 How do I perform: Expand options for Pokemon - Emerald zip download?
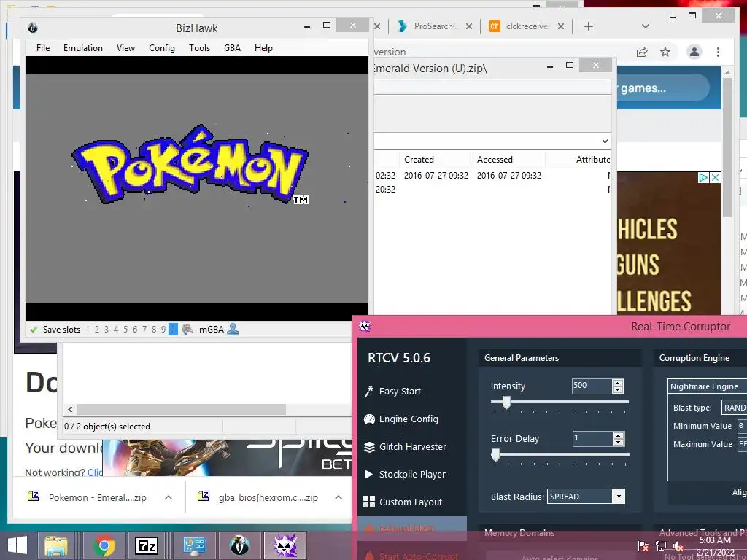pos(169,497)
